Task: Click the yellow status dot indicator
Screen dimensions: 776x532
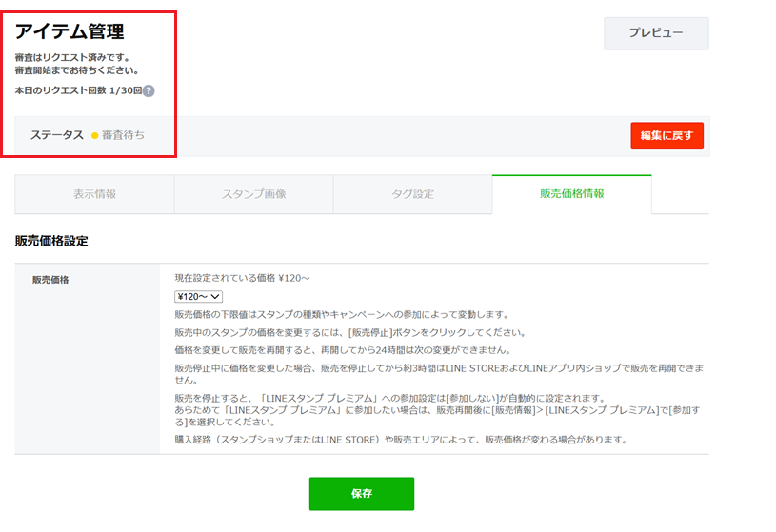Action: click(x=94, y=135)
